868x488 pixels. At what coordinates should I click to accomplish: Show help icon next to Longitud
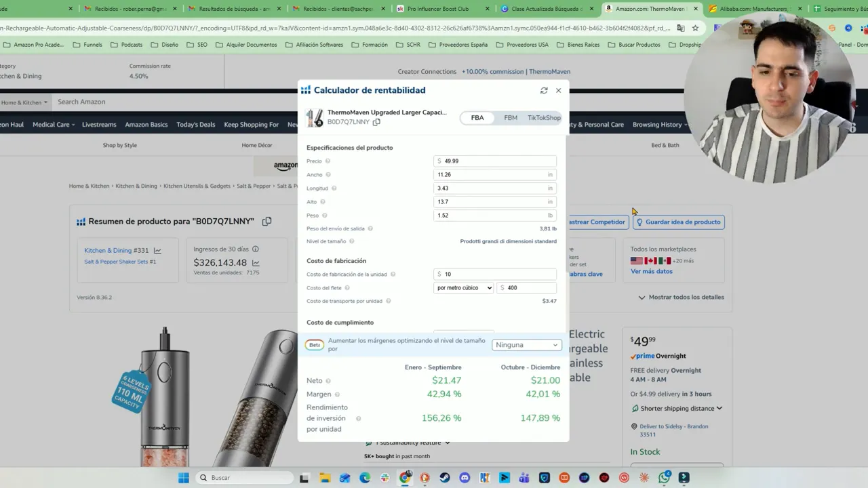334,188
